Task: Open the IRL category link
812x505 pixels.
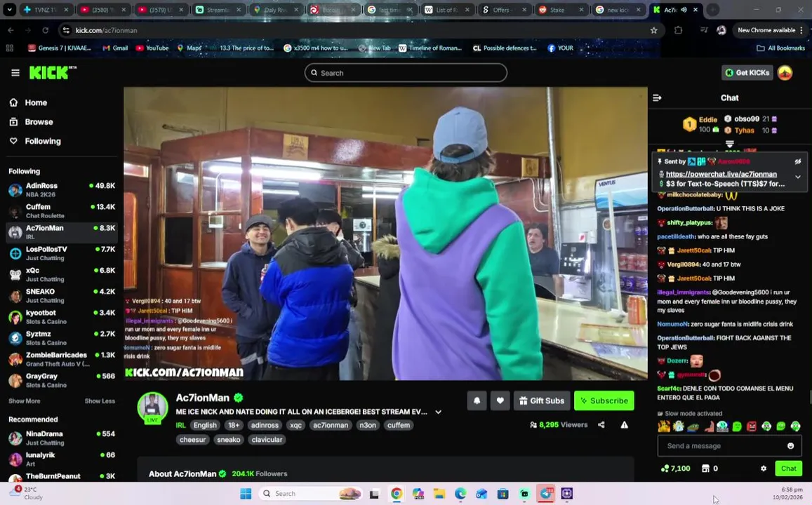Action: pos(180,425)
